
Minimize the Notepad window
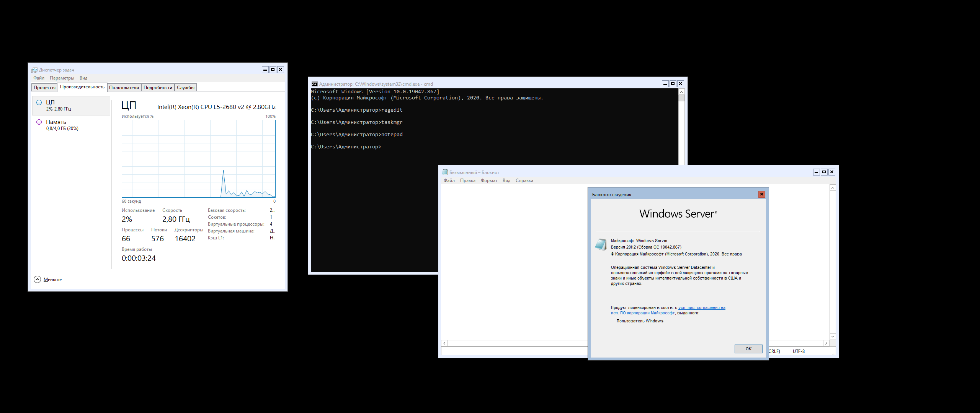click(816, 172)
